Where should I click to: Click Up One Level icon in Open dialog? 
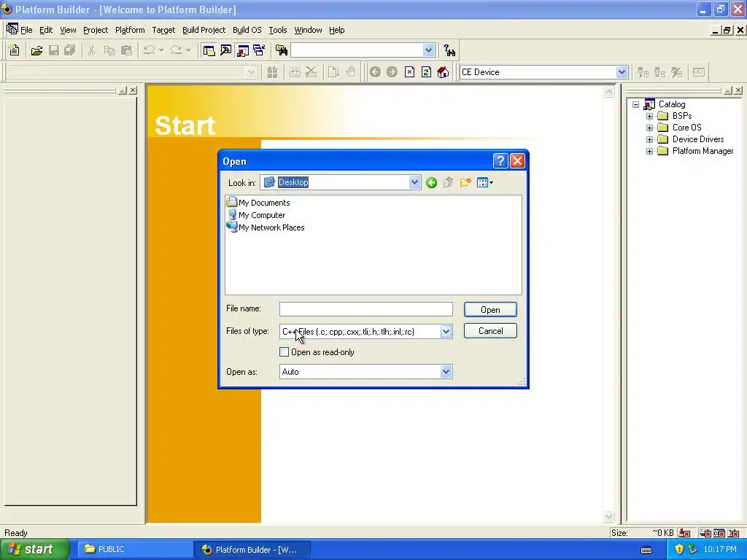pos(449,182)
